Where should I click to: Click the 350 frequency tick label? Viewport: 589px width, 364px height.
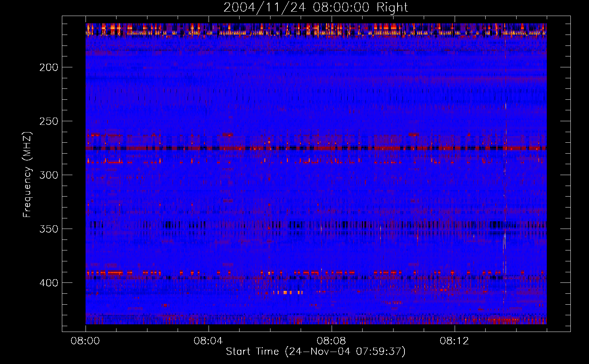(49, 229)
